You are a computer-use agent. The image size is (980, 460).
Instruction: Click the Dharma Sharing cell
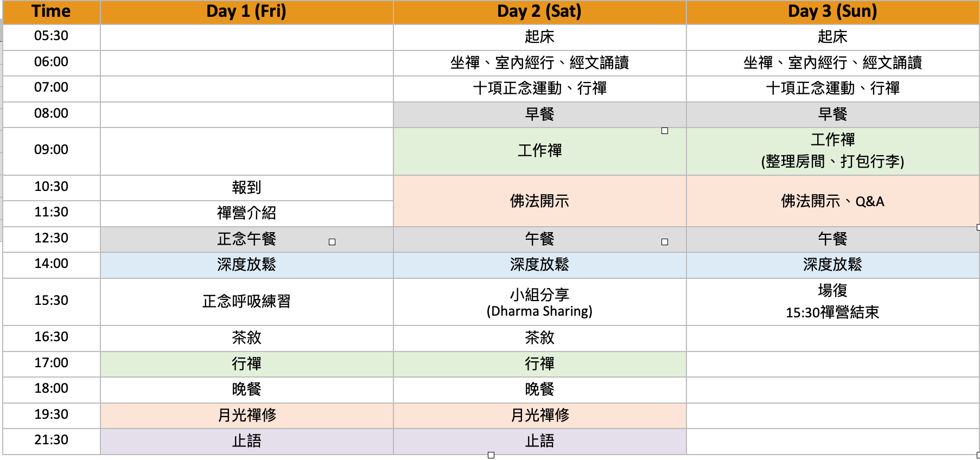[x=539, y=302]
